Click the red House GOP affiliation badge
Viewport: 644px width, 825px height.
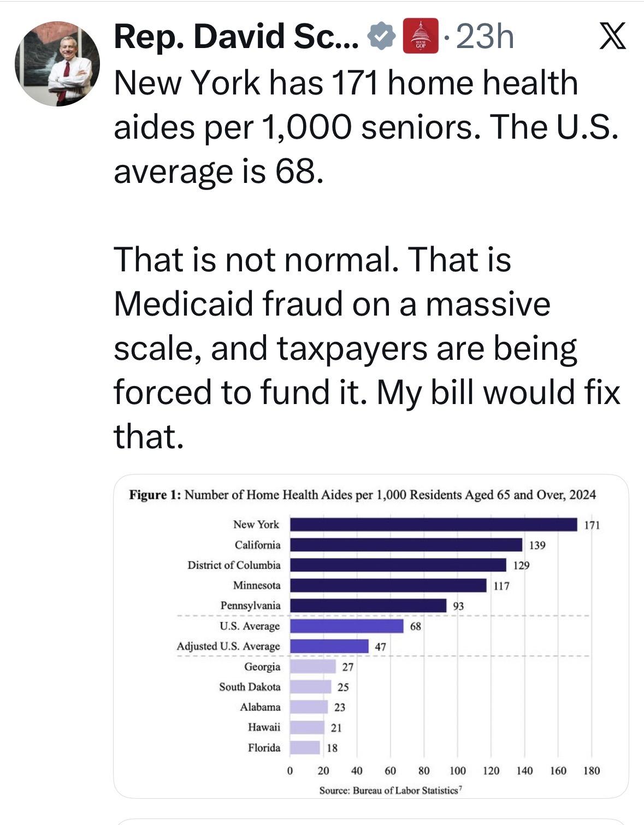point(421,36)
